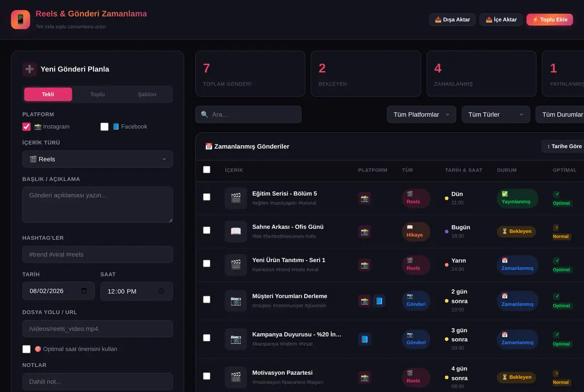Focus the Ara search field
Image resolution: width=584 pixels, height=392 pixels.
click(249, 114)
